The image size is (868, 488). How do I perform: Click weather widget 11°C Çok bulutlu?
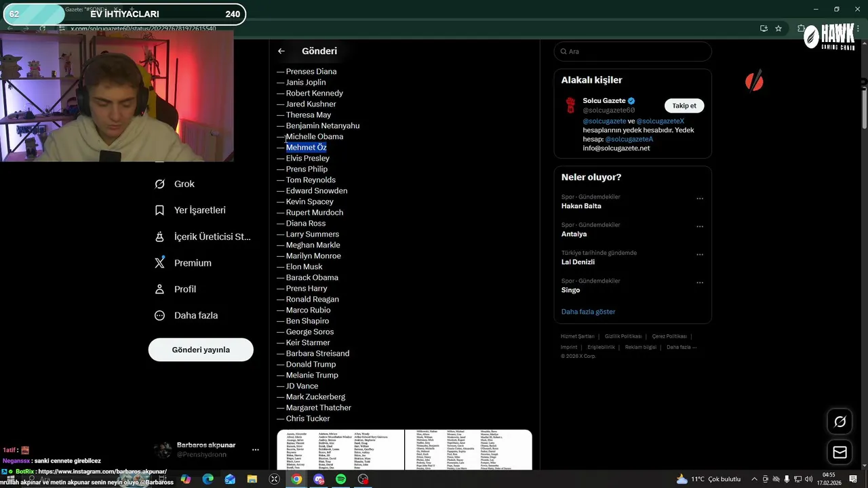[709, 479]
